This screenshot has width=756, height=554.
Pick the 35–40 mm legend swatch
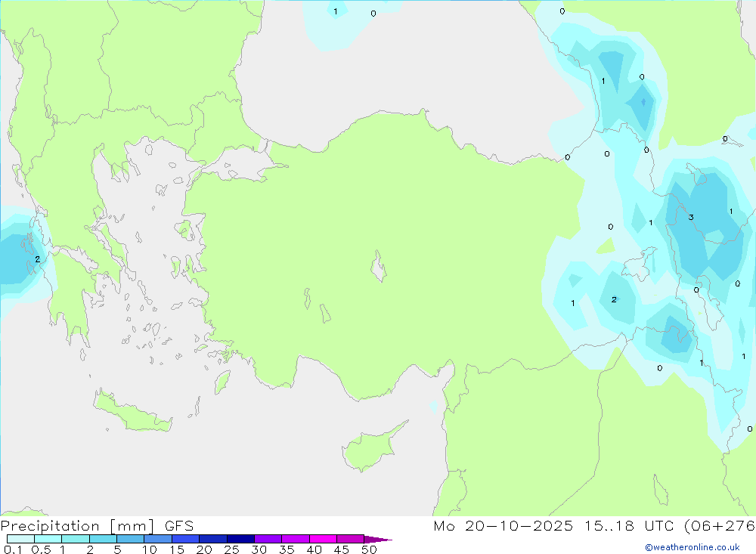click(296, 539)
